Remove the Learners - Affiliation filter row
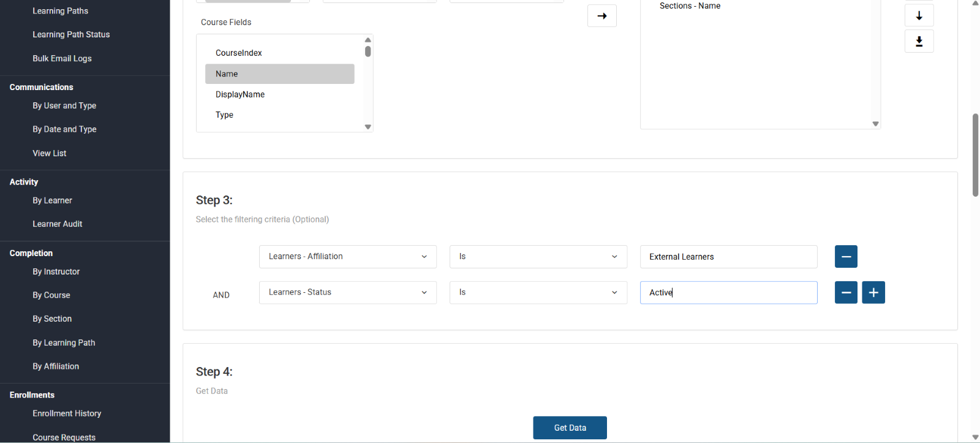Viewport: 980px width, 443px height. (x=845, y=257)
